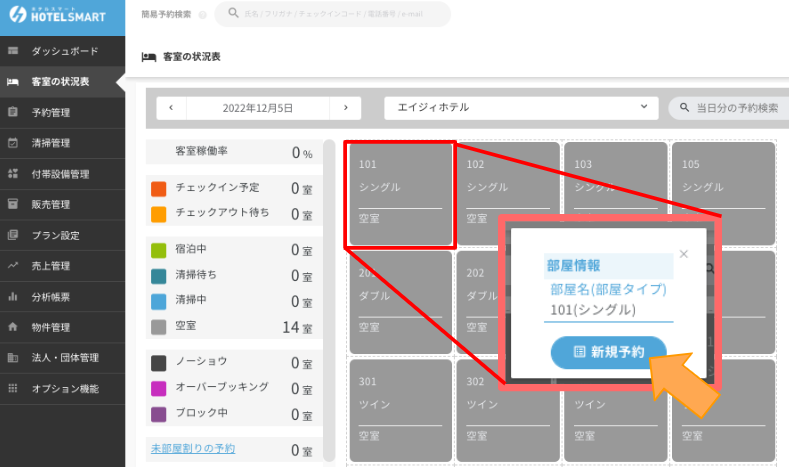Viewport: 789px width, 467px height.
Task: Click the option features grid icon
Action: click(x=13, y=388)
